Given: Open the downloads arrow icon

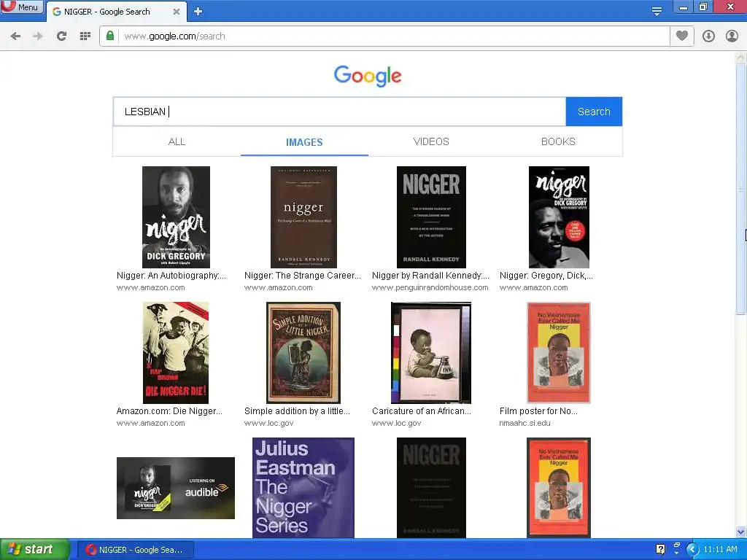Looking at the screenshot, I should 708,36.
